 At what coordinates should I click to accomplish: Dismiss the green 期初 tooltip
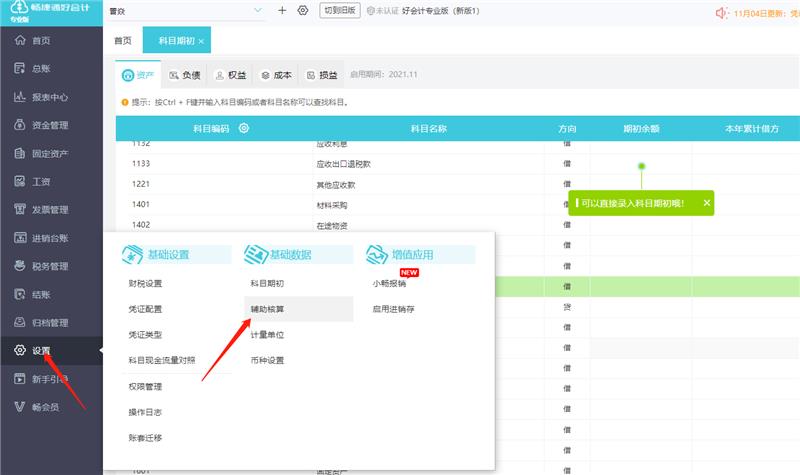click(x=707, y=202)
